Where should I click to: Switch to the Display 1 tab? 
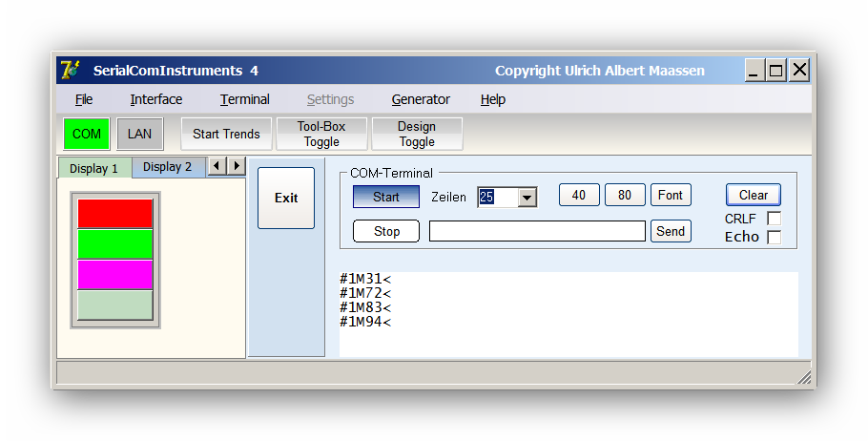pos(94,168)
